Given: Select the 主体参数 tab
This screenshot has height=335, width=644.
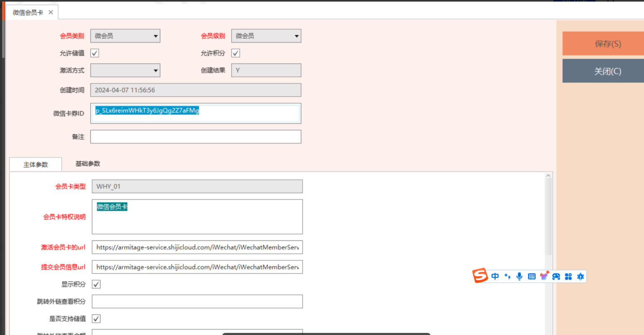Looking at the screenshot, I should (x=36, y=164).
